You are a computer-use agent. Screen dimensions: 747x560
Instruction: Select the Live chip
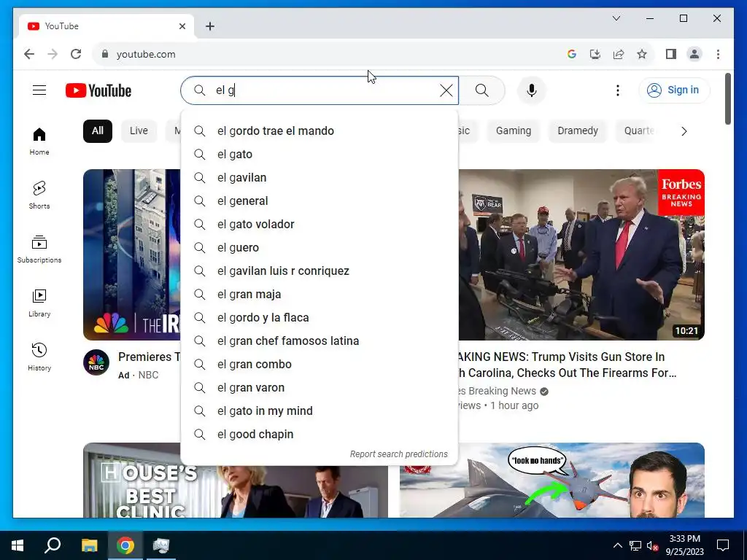[x=139, y=131]
